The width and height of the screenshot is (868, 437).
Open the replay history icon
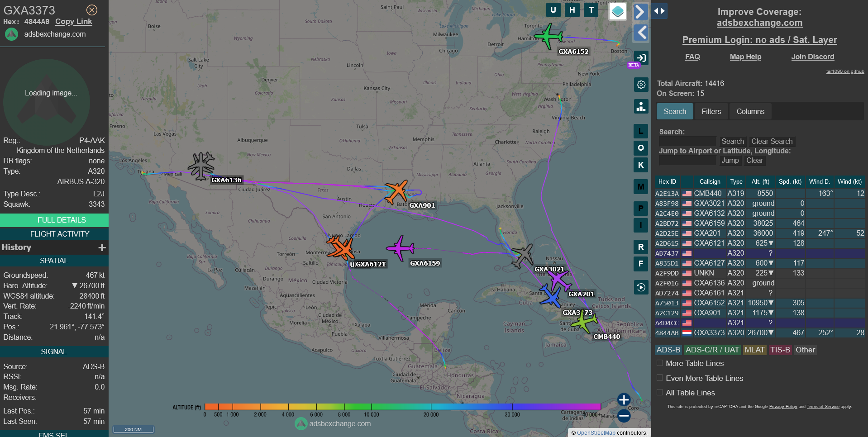[641, 287]
